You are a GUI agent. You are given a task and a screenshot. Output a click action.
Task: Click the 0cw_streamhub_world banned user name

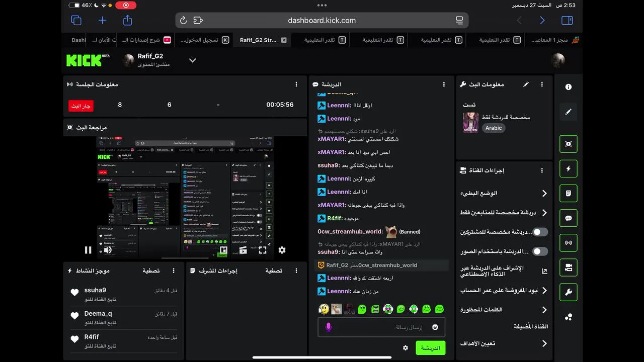tap(350, 232)
